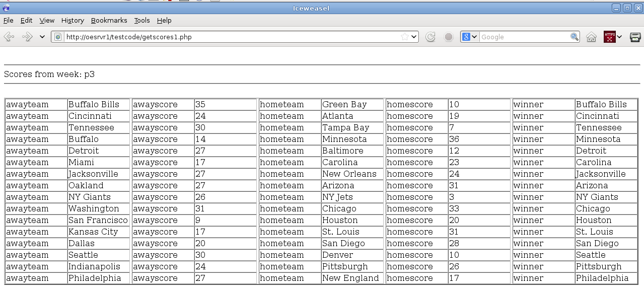This screenshot has width=644, height=296.
Task: Click away team 'San Francisco' cell
Action: point(99,220)
